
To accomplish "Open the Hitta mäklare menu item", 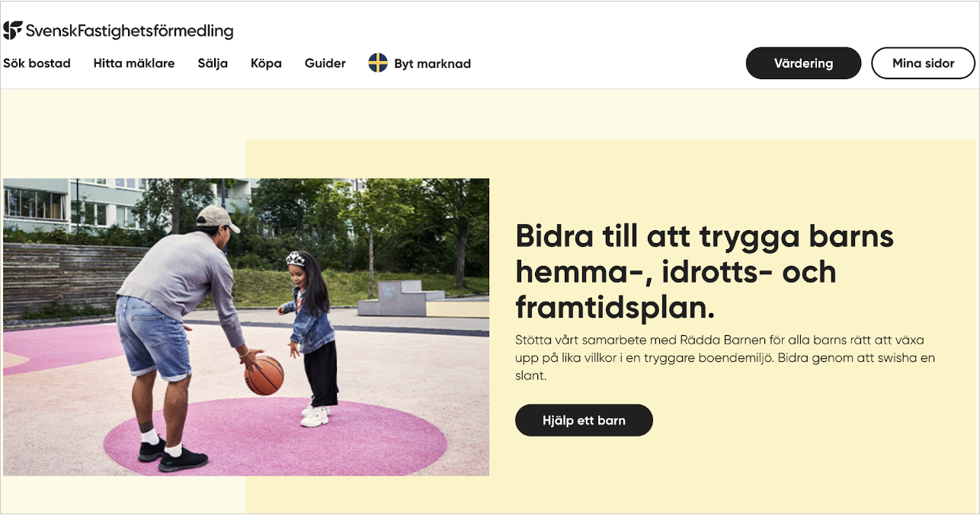I will pyautogui.click(x=134, y=63).
